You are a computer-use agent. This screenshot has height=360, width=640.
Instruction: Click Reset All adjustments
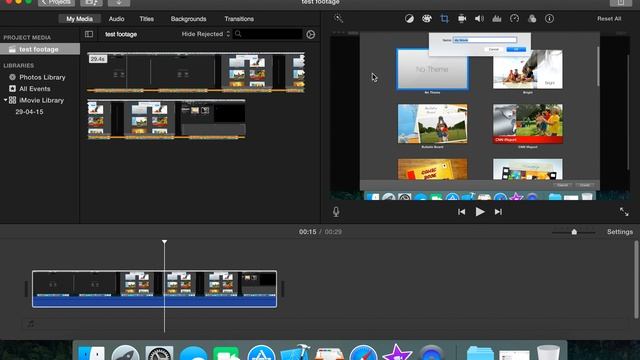click(609, 19)
